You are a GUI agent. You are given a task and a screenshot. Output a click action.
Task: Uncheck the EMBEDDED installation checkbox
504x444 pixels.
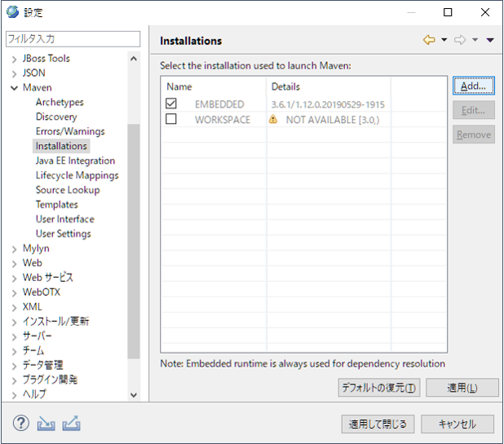pyautogui.click(x=171, y=104)
